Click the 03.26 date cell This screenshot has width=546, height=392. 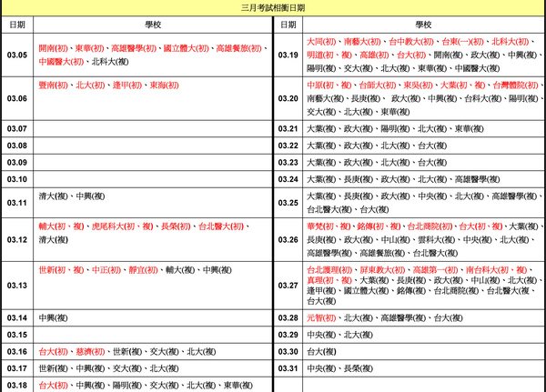[288, 240]
